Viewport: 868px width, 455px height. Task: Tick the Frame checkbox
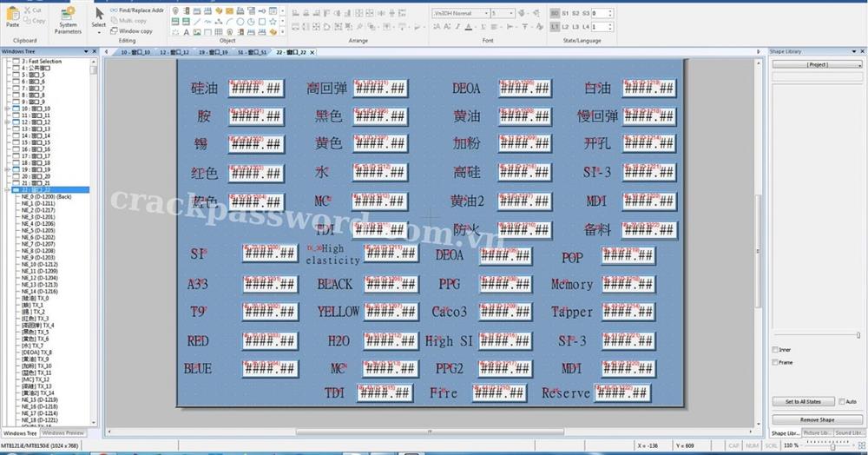click(775, 362)
